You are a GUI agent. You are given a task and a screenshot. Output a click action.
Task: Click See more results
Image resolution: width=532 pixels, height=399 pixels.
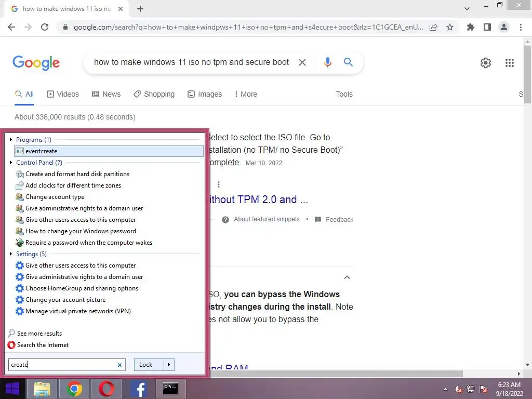tap(35, 334)
